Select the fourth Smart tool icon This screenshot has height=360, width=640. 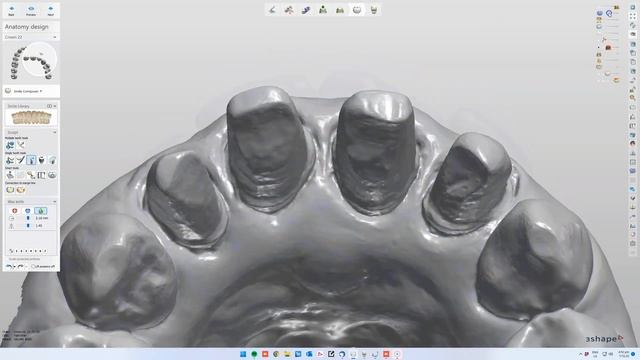(x=42, y=175)
